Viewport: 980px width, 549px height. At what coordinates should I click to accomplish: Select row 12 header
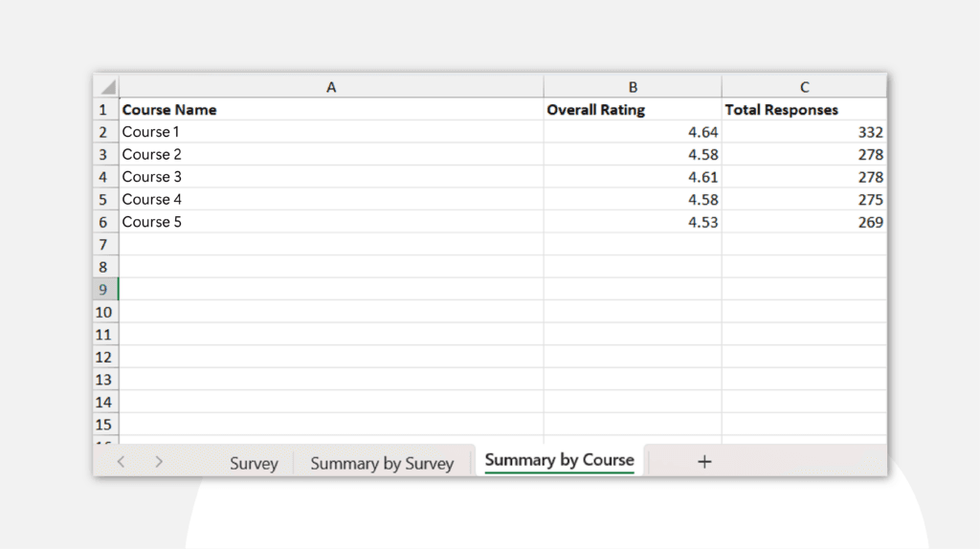pyautogui.click(x=105, y=357)
